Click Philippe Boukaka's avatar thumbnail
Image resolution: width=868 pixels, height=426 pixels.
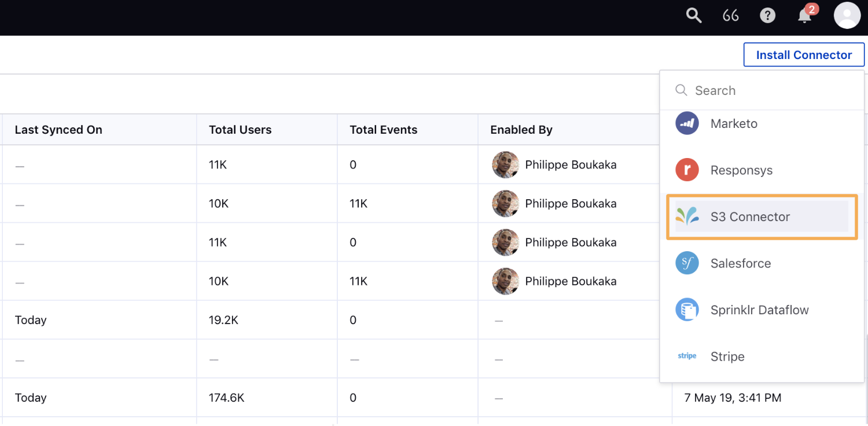[x=505, y=164]
